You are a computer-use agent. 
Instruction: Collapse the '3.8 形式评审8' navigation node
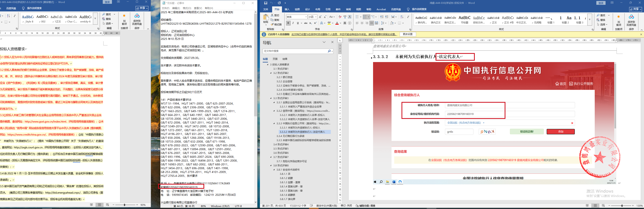coord(271,166)
